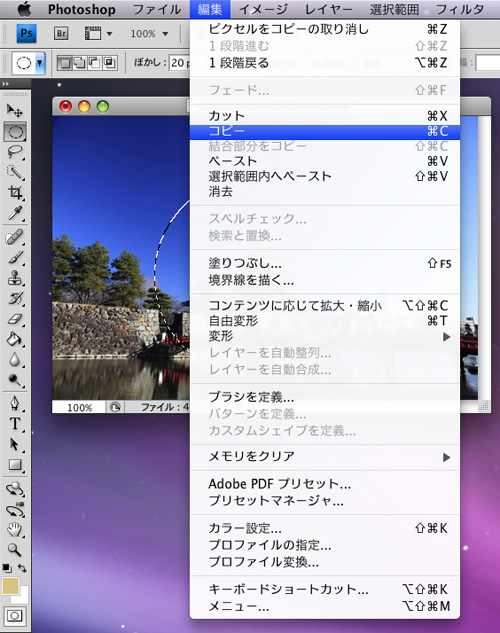Choose ペースト menu item

(324, 161)
